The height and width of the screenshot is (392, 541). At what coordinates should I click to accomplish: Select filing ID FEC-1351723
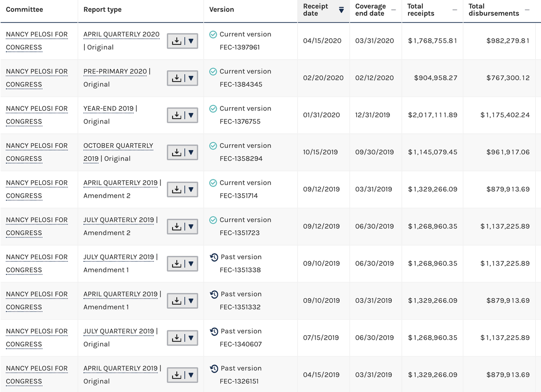(x=239, y=233)
